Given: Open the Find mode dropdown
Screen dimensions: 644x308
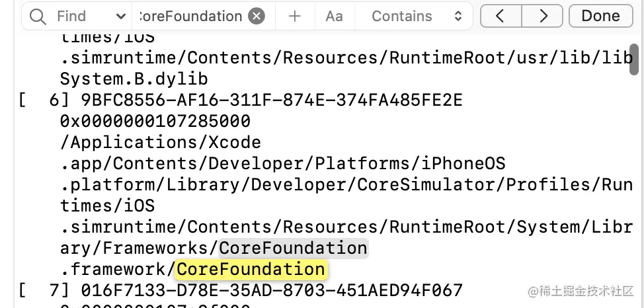Looking at the screenshot, I should pyautogui.click(x=120, y=16).
